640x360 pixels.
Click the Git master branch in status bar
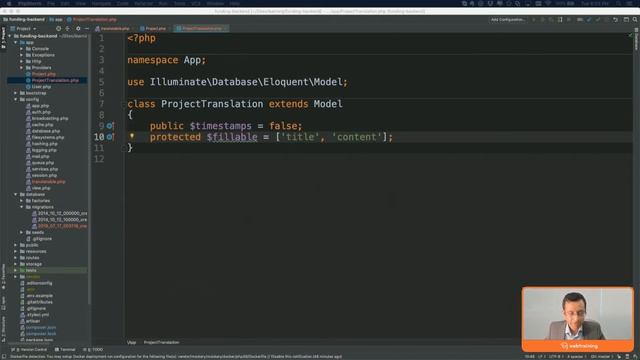tap(602, 356)
